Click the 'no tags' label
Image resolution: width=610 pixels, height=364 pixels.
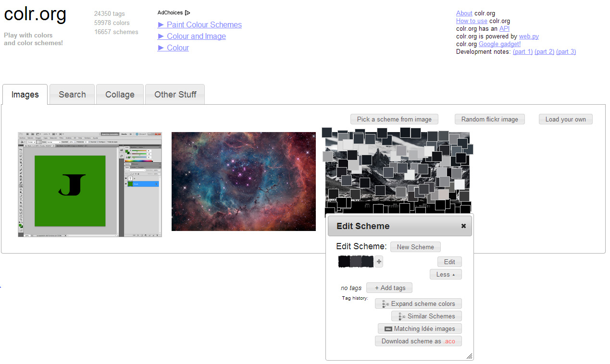coord(351,288)
